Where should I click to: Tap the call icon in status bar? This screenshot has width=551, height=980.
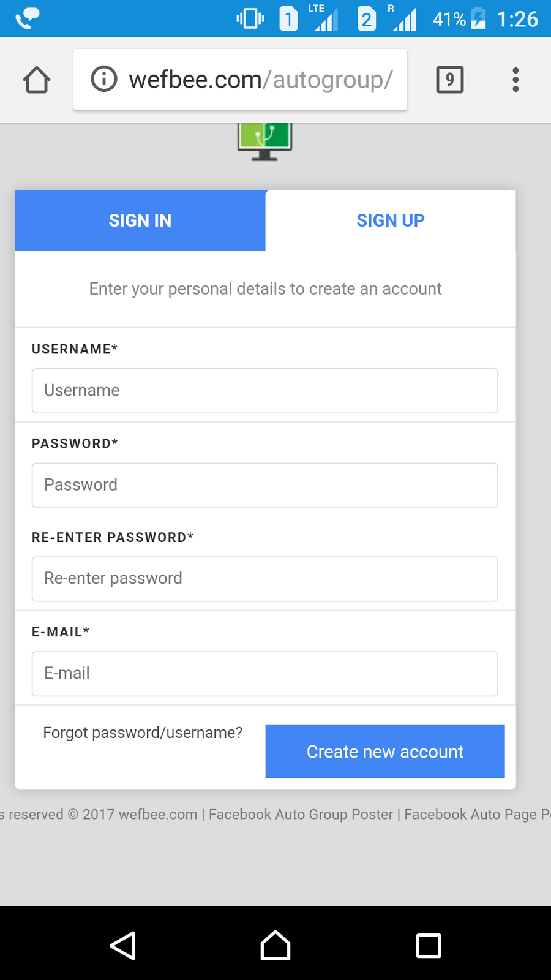tap(28, 18)
